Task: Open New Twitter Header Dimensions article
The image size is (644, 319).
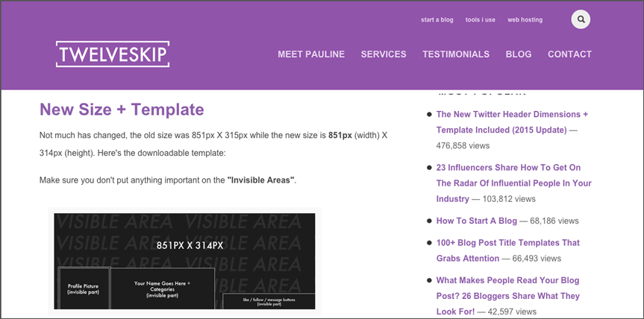Action: [x=512, y=122]
